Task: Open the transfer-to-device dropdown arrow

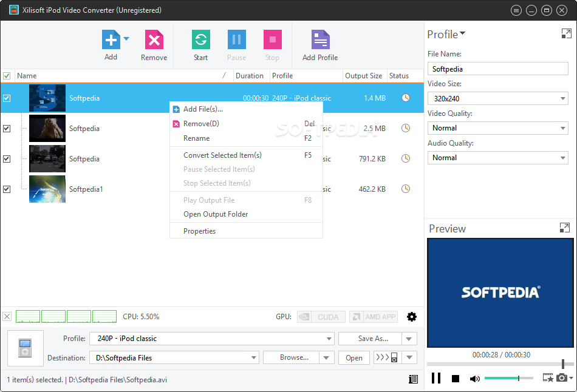Action: point(409,357)
